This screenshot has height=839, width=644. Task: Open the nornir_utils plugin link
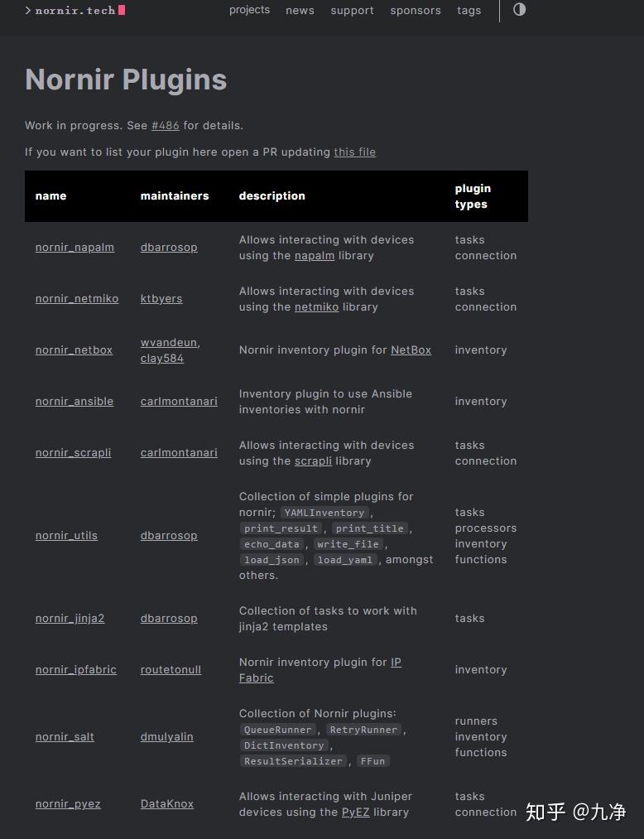[x=66, y=536]
